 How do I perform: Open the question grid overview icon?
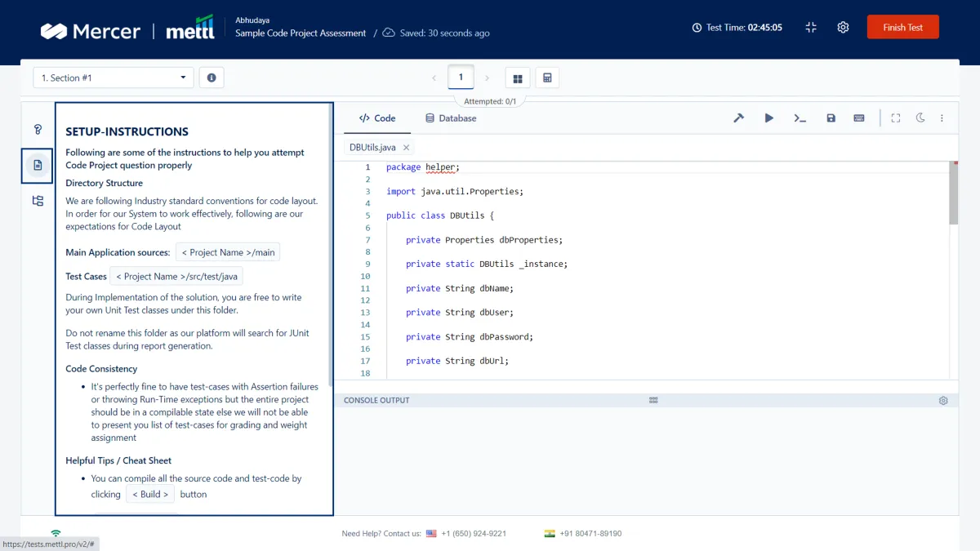(x=517, y=78)
